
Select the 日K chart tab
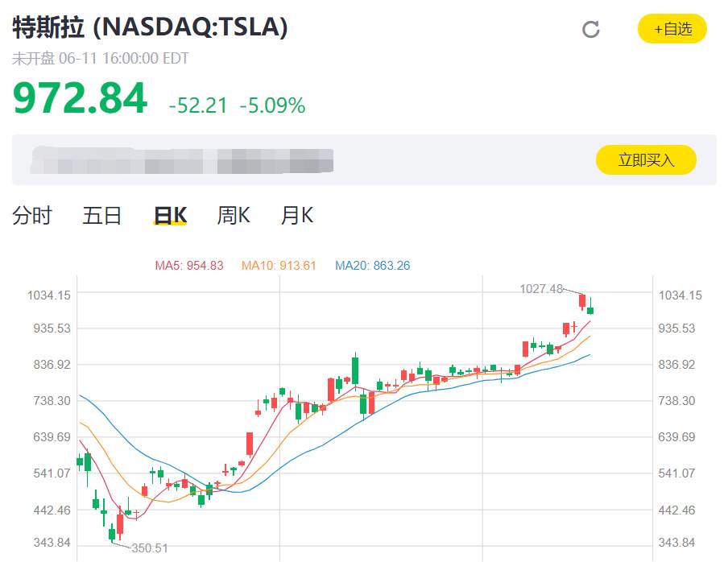(170, 216)
